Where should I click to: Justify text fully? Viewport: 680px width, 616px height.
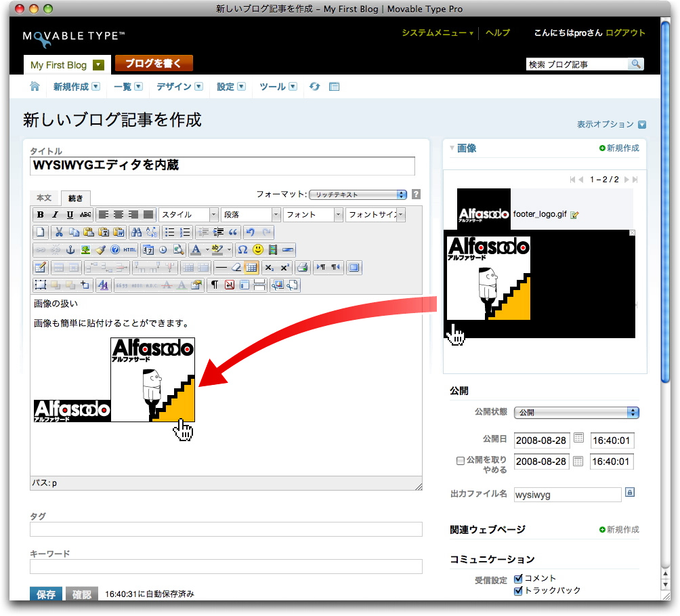[148, 214]
